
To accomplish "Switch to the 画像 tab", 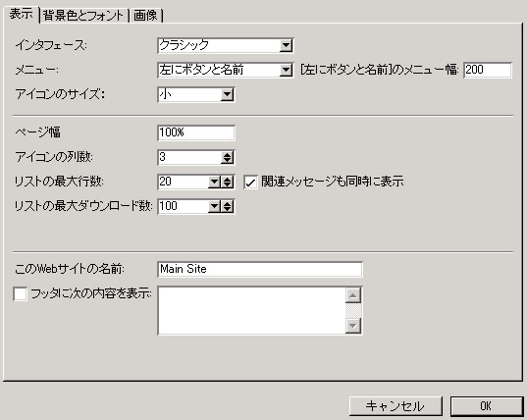I will pyautogui.click(x=145, y=16).
